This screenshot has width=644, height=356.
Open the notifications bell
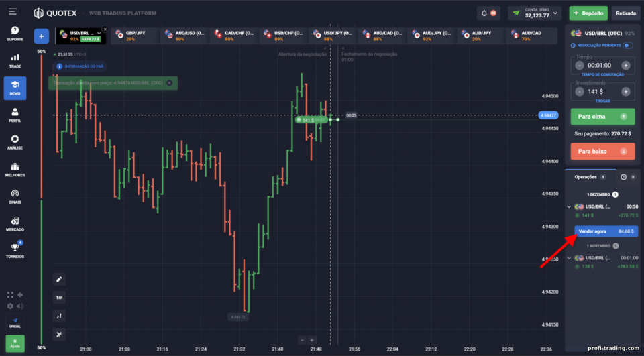484,13
